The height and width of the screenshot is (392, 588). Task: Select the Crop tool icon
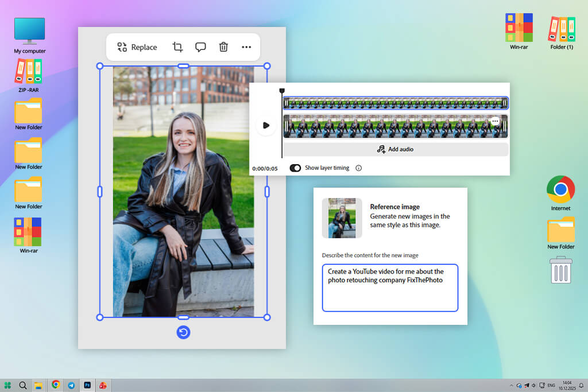(178, 47)
